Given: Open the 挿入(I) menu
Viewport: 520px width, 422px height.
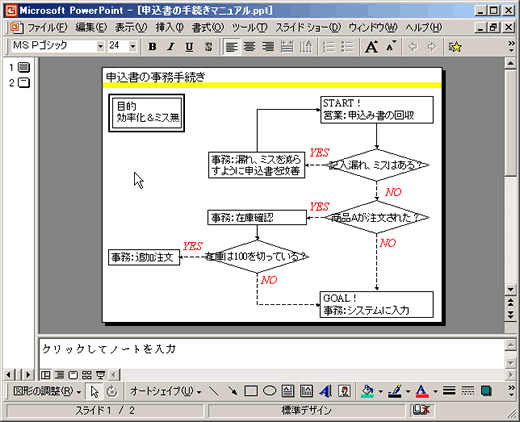Looking at the screenshot, I should [x=169, y=27].
